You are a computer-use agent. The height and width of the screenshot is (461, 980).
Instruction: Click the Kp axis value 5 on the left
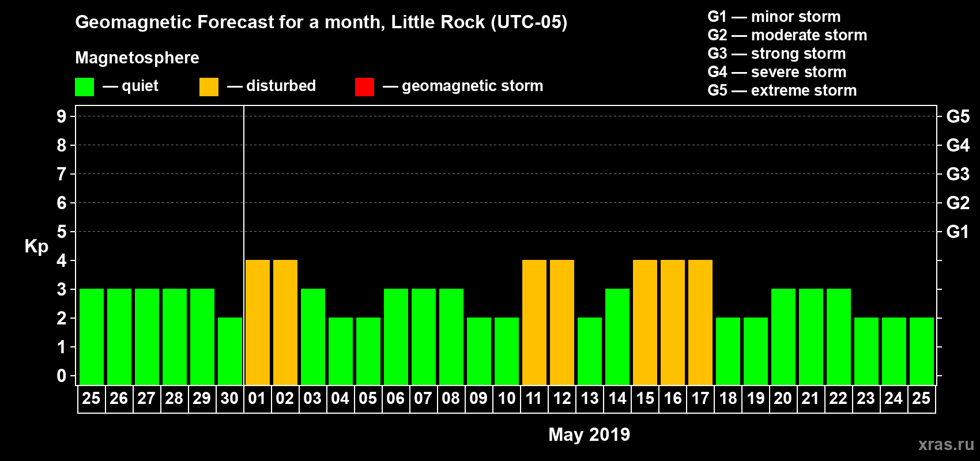pos(62,232)
